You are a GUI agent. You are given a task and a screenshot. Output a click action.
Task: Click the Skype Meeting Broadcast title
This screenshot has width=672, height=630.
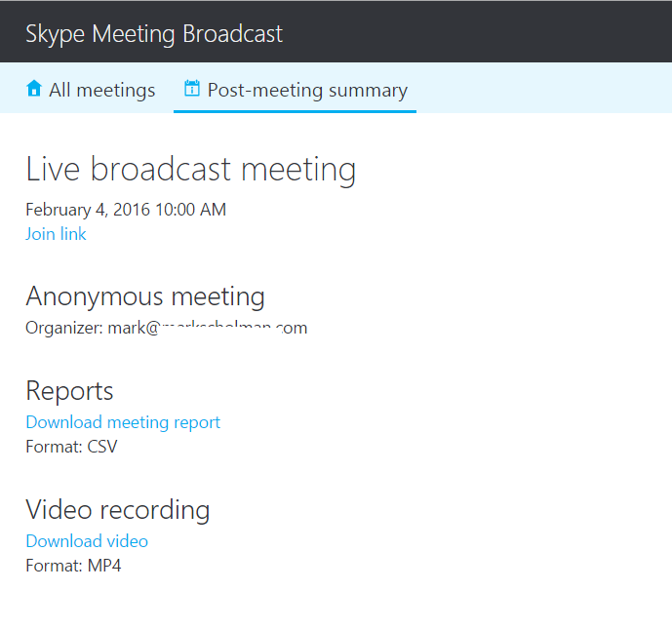[154, 34]
